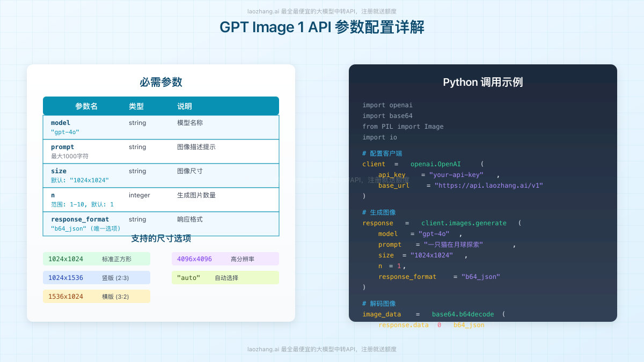Click the "图像描述提示" description cell

pos(196,147)
